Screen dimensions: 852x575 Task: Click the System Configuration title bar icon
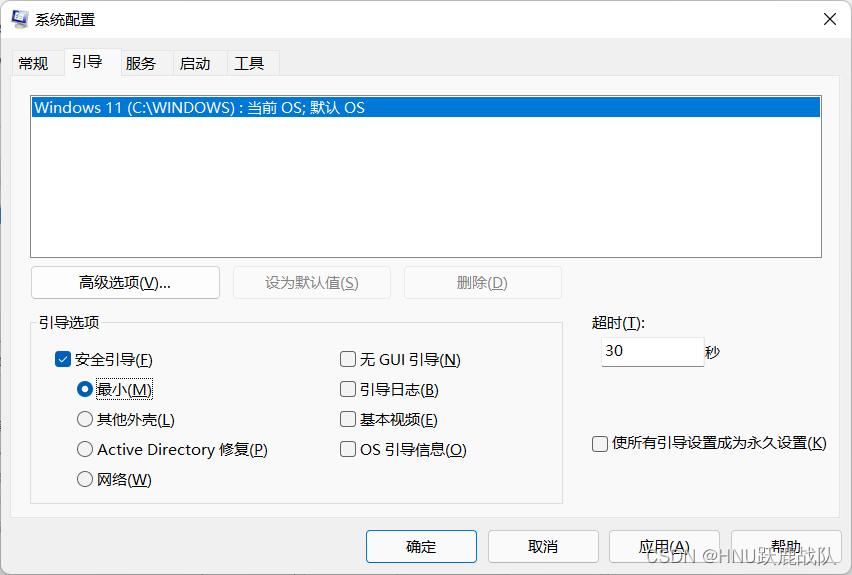coord(20,19)
